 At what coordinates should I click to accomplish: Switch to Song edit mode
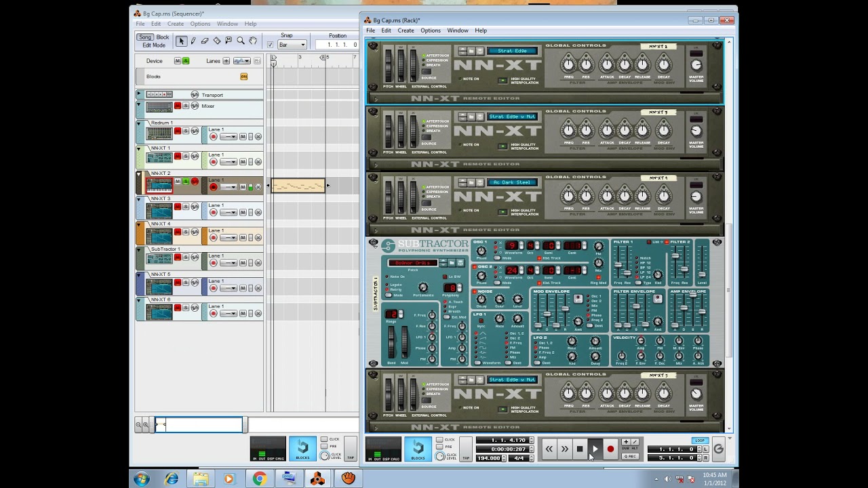(x=144, y=37)
